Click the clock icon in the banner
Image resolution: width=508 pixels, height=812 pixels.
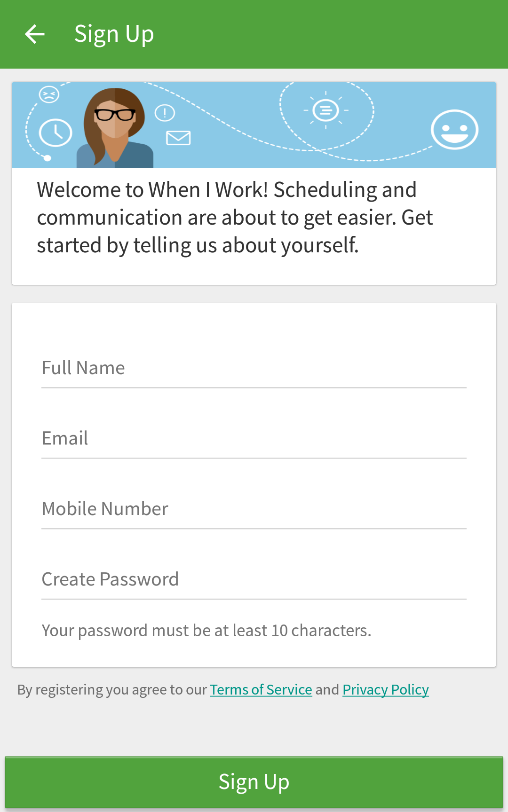point(55,133)
